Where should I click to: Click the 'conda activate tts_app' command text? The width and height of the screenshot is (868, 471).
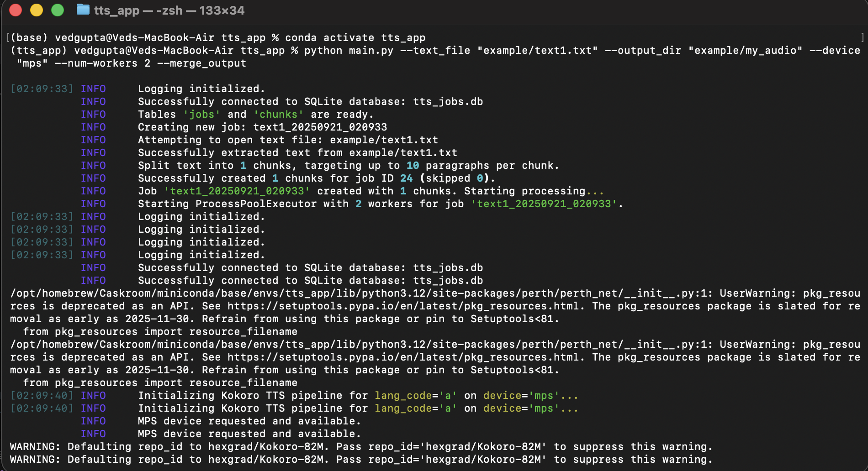(x=355, y=38)
